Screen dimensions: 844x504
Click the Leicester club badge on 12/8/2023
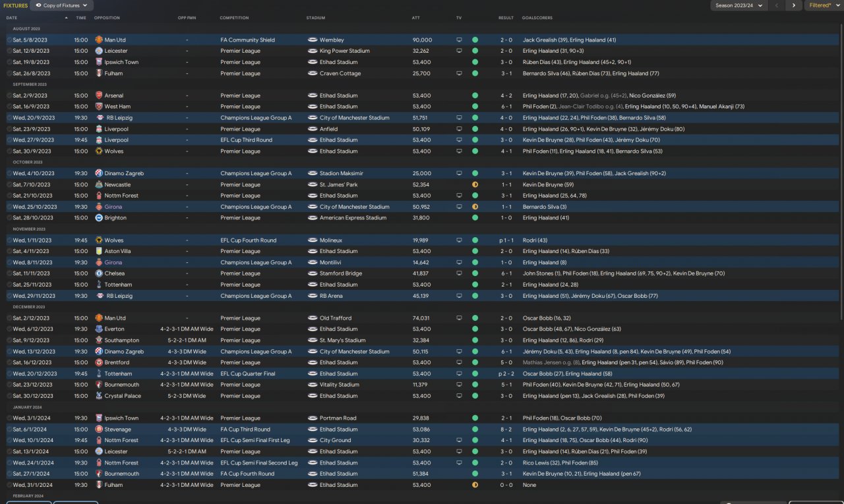[99, 51]
